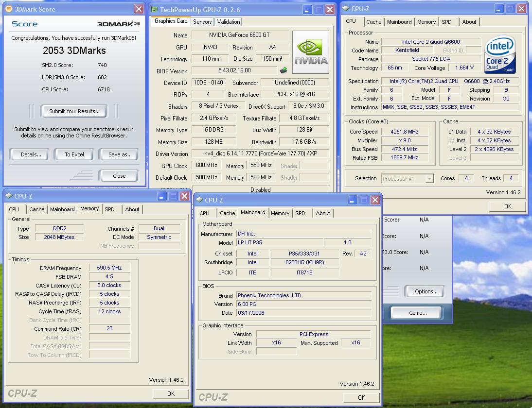Image resolution: width=532 pixels, height=408 pixels.
Task: Click Close button in 3DMark Score window
Action: [x=119, y=176]
